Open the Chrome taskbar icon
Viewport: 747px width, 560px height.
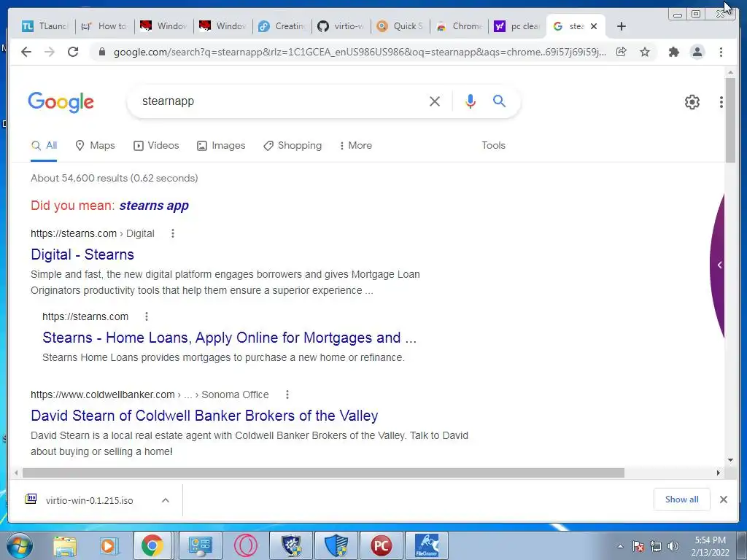pyautogui.click(x=152, y=545)
